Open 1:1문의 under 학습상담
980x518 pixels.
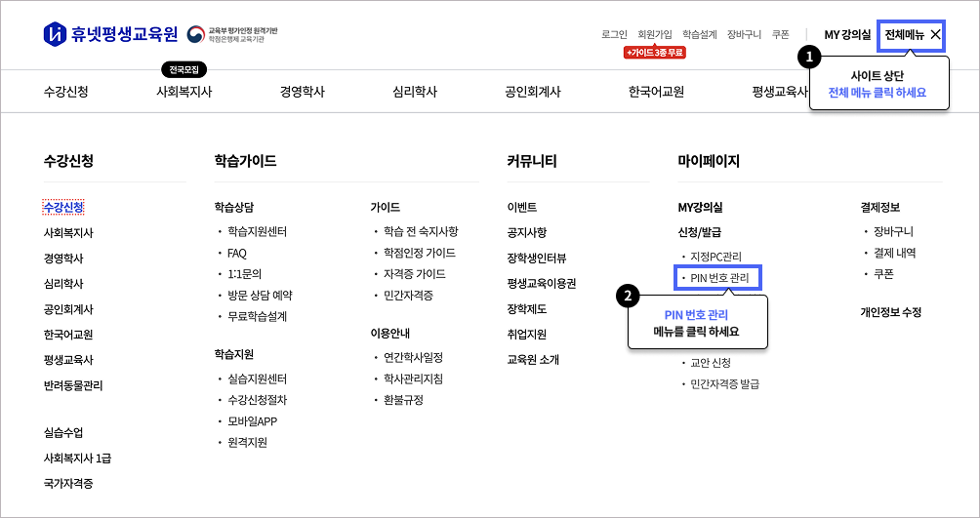pos(244,274)
